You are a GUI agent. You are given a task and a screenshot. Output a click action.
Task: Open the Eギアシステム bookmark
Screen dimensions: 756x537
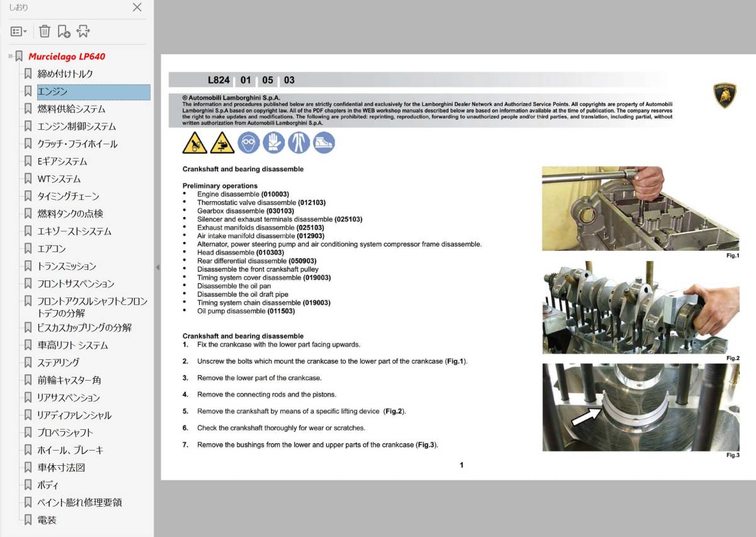click(x=62, y=161)
